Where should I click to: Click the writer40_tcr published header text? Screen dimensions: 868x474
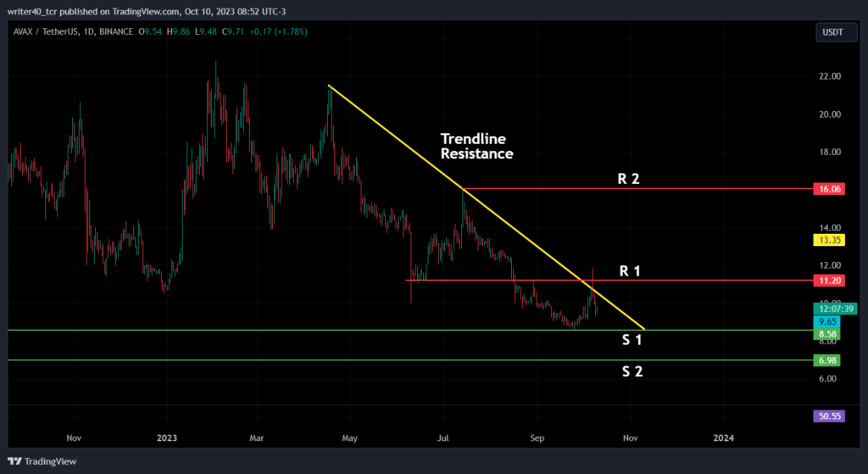(x=147, y=11)
